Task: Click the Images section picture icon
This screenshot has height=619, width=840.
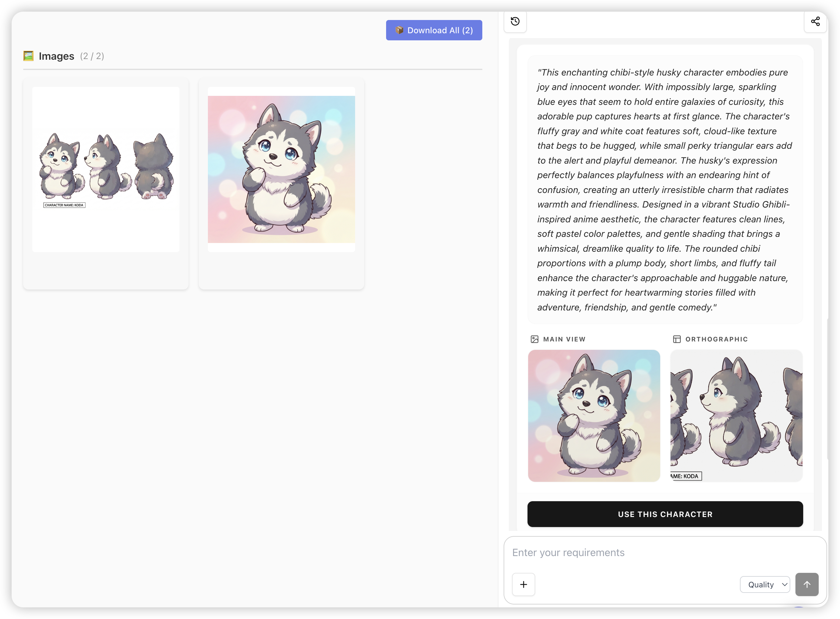Action: coord(28,56)
